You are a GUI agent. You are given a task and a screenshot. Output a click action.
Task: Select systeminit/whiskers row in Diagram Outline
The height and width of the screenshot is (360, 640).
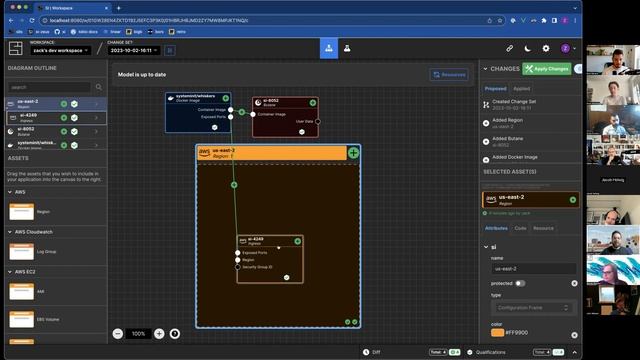click(x=56, y=145)
